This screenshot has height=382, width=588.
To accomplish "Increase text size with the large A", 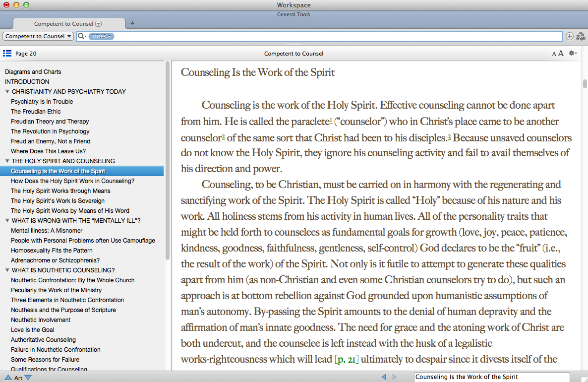I will (561, 54).
